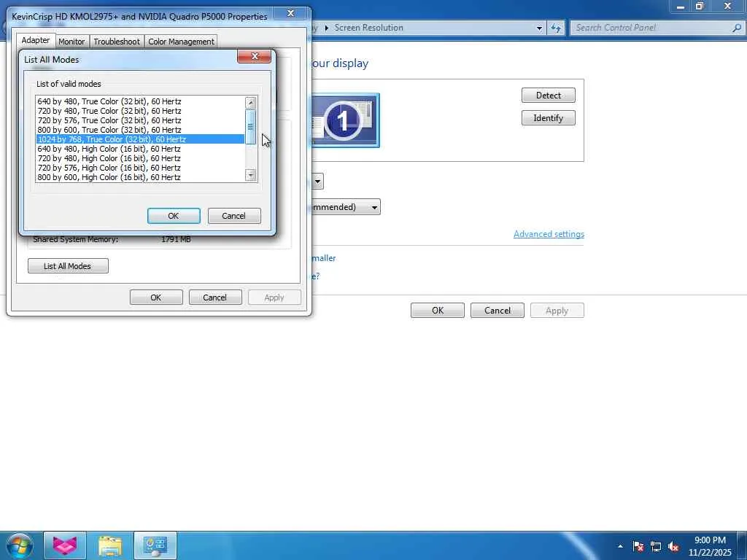Click OK in the adapter Properties dialog
Screen dimensions: 747x560
[156, 297]
